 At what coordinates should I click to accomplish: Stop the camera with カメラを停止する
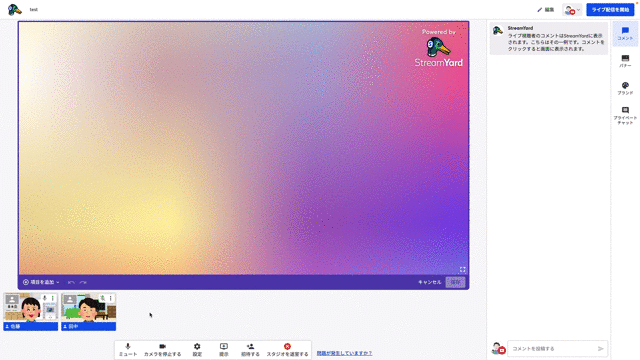pos(162,350)
